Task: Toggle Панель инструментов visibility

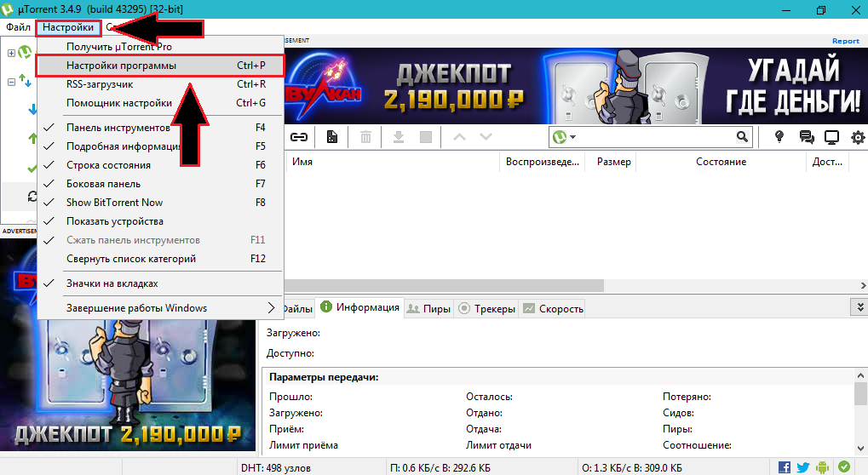Action: [160, 127]
